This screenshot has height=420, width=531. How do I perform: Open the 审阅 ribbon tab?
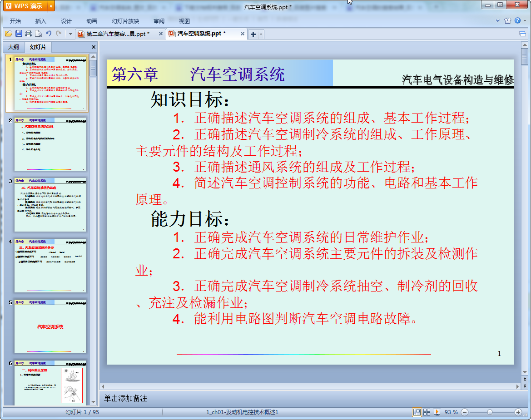pyautogui.click(x=159, y=21)
